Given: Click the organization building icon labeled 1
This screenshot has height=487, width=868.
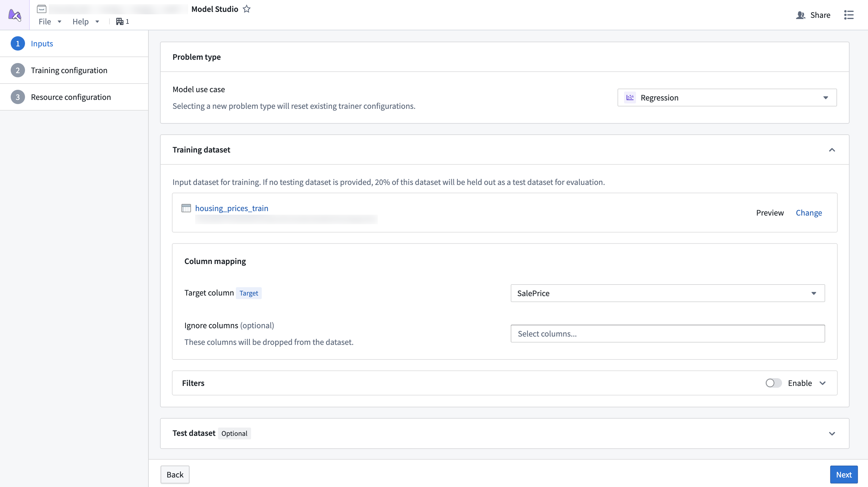Looking at the screenshot, I should point(120,21).
